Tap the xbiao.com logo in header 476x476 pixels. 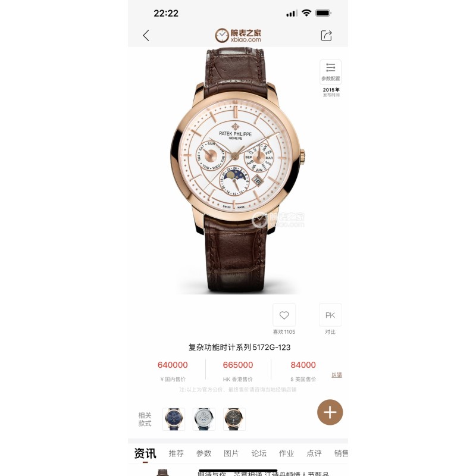pyautogui.click(x=238, y=36)
